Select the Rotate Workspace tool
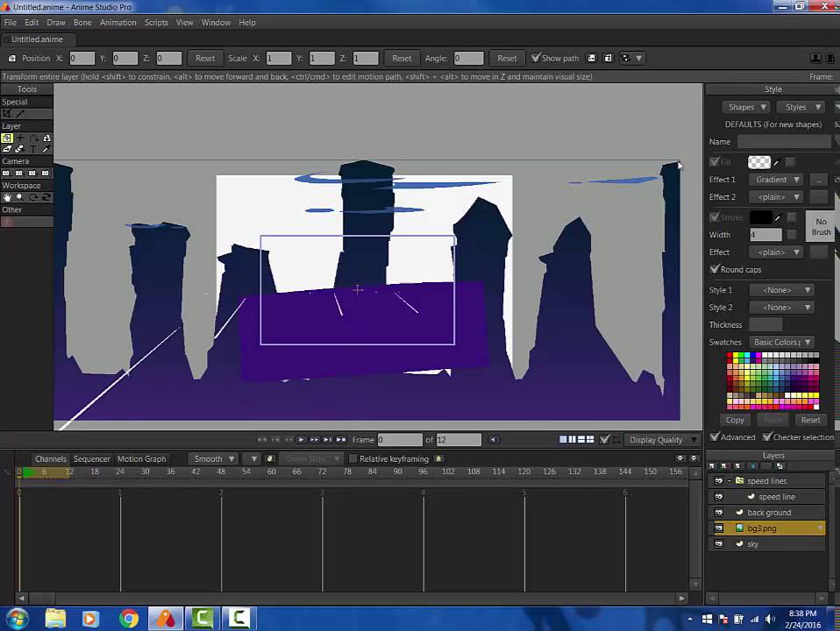This screenshot has width=840, height=631. coord(33,197)
